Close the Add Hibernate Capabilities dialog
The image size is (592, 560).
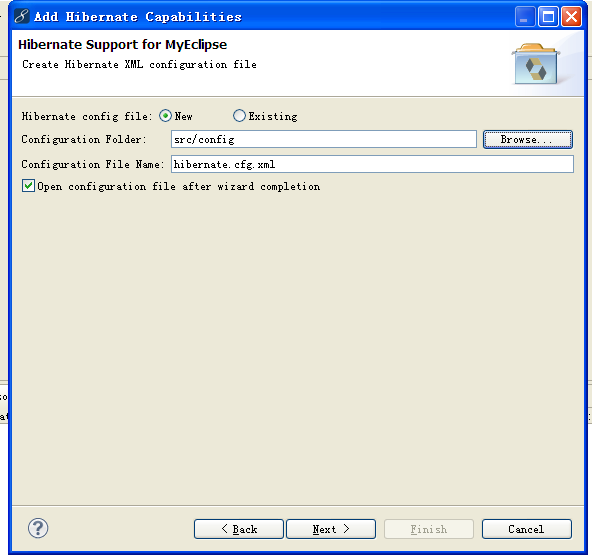point(571,17)
